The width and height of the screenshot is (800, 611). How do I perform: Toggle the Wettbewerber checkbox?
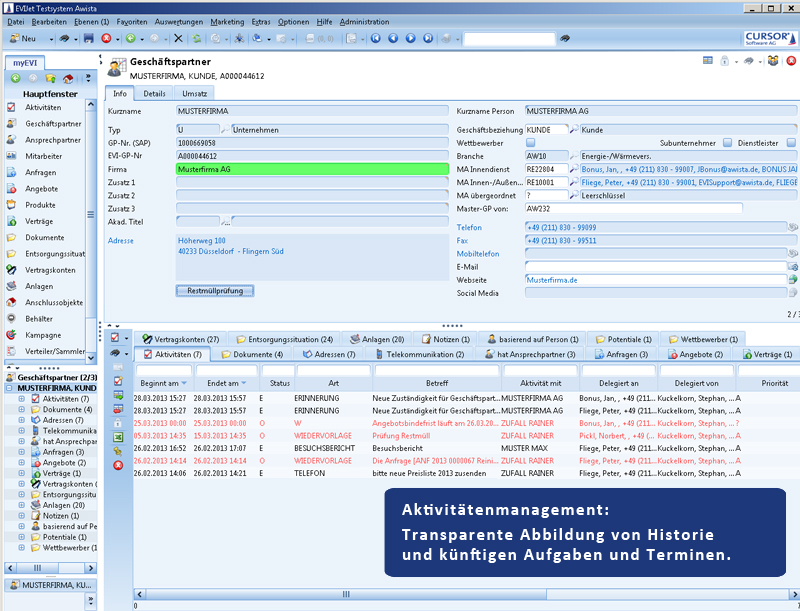coord(531,143)
